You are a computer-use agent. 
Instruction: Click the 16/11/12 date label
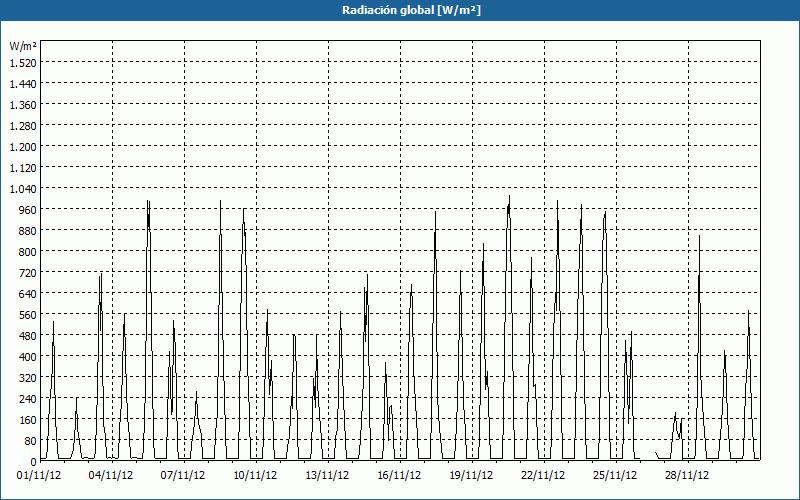pyautogui.click(x=399, y=476)
